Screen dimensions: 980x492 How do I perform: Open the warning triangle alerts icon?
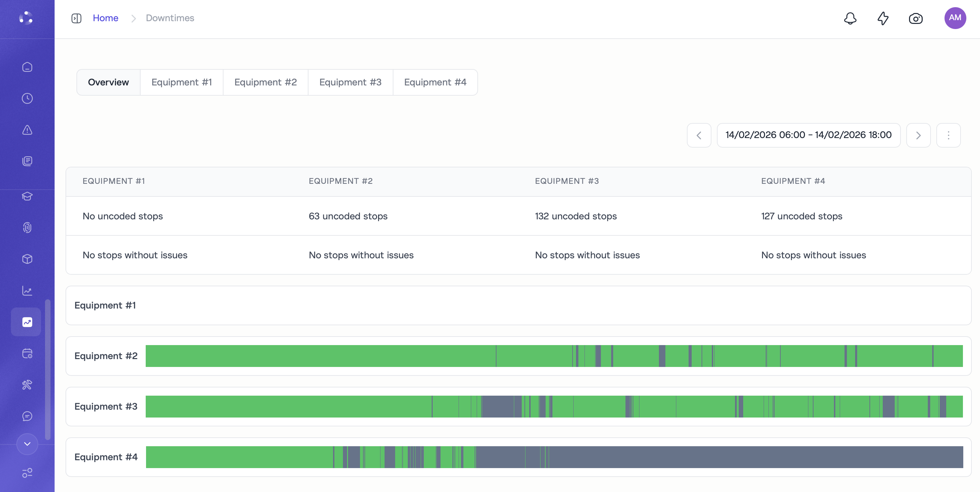click(x=27, y=130)
